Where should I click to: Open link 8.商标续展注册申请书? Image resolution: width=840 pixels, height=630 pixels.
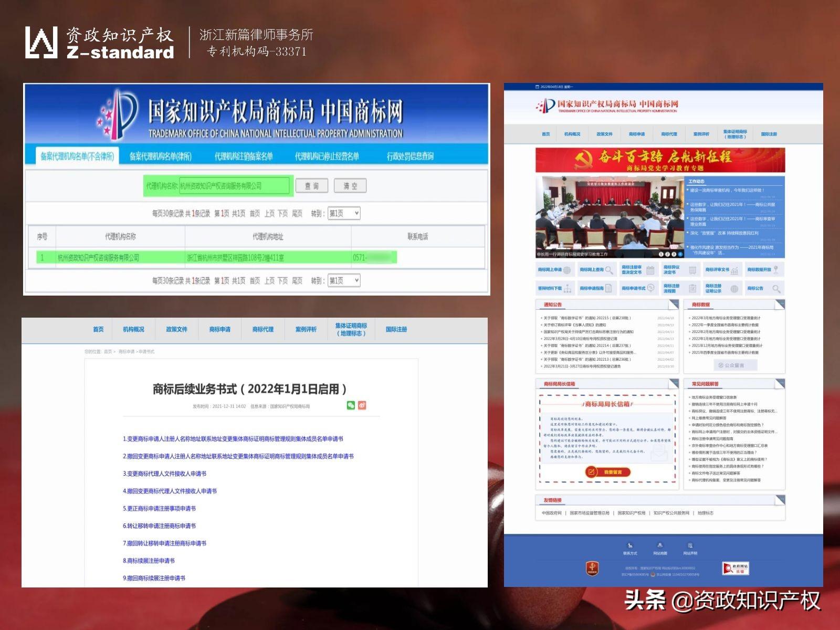click(x=149, y=561)
